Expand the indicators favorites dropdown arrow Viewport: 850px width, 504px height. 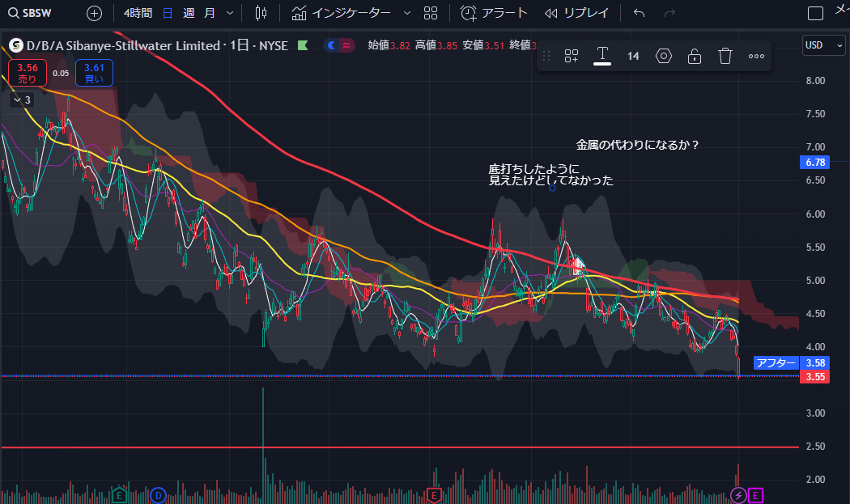(x=407, y=13)
